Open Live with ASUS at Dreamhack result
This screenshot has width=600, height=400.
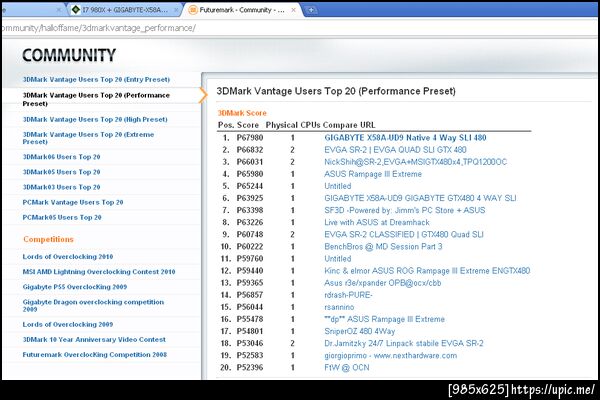click(377, 222)
